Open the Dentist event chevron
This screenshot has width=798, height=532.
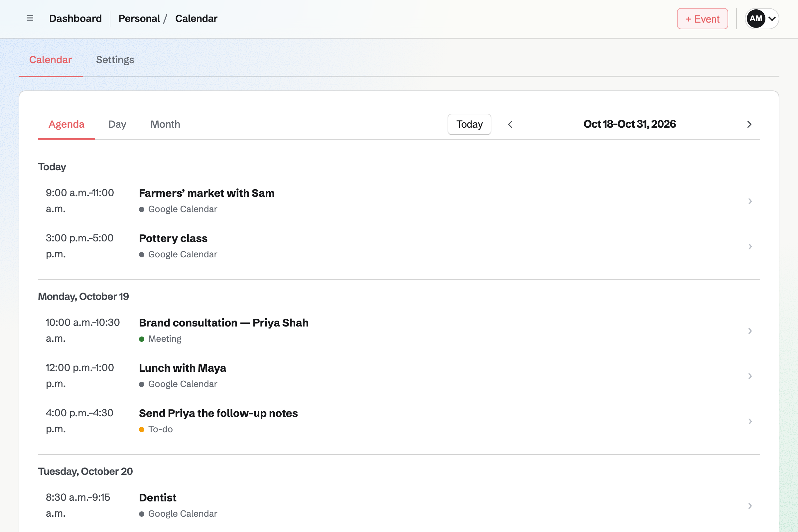point(750,506)
